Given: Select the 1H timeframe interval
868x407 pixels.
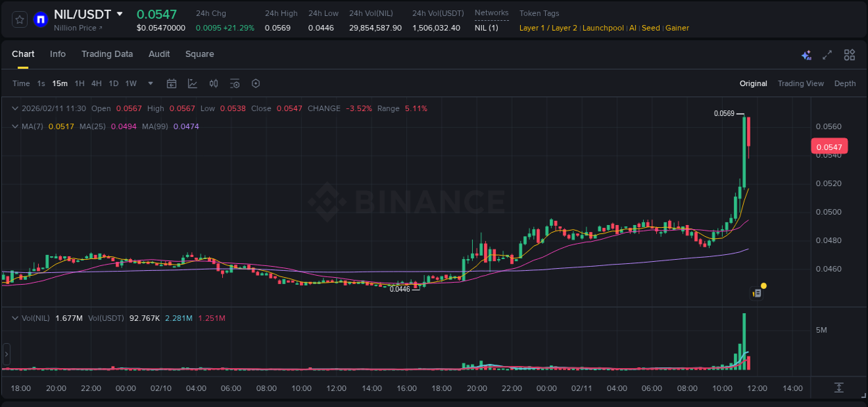Looking at the screenshot, I should click(81, 83).
